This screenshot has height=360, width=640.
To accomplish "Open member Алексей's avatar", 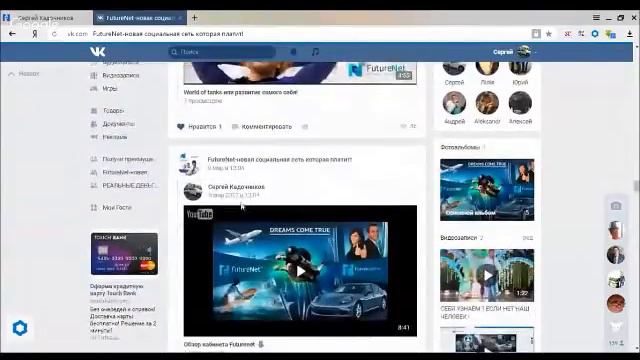I will pos(520,102).
